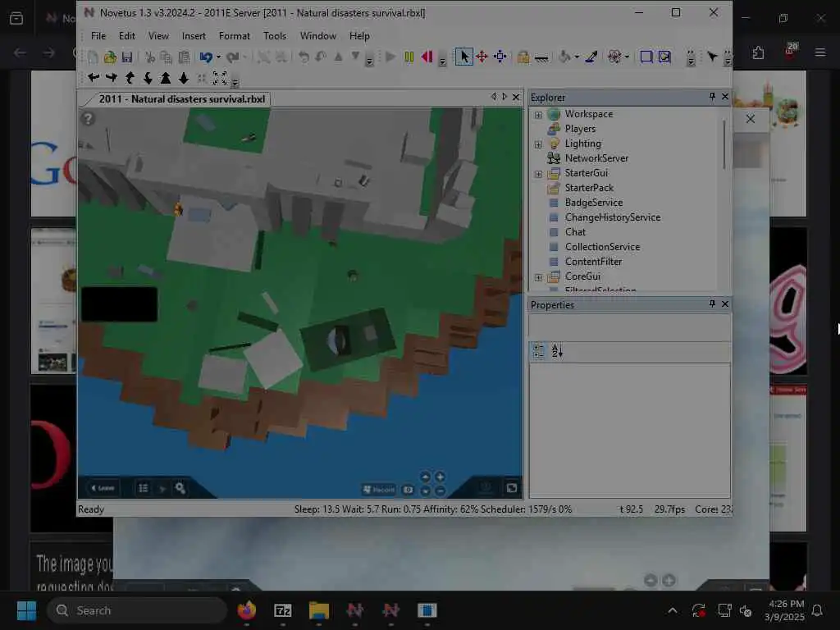Reset the simulation with the red rewind icon
Viewport: 840px width, 630px height.
(x=427, y=57)
